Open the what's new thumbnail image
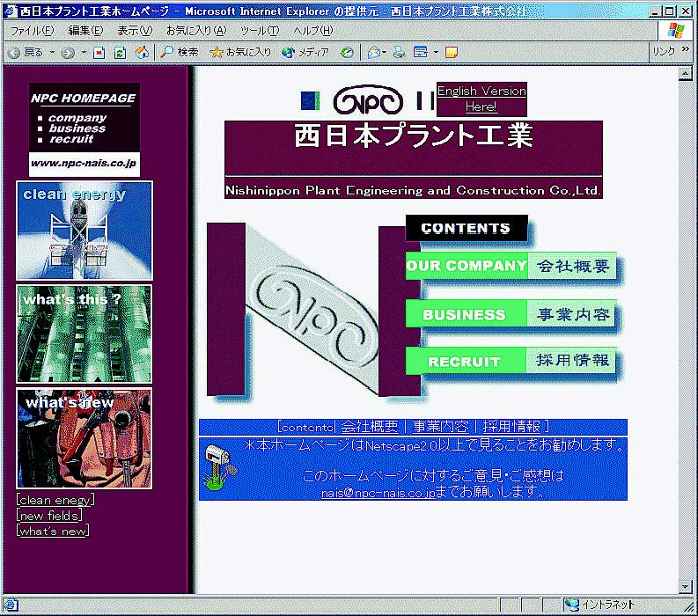The image size is (698, 616). [84, 438]
